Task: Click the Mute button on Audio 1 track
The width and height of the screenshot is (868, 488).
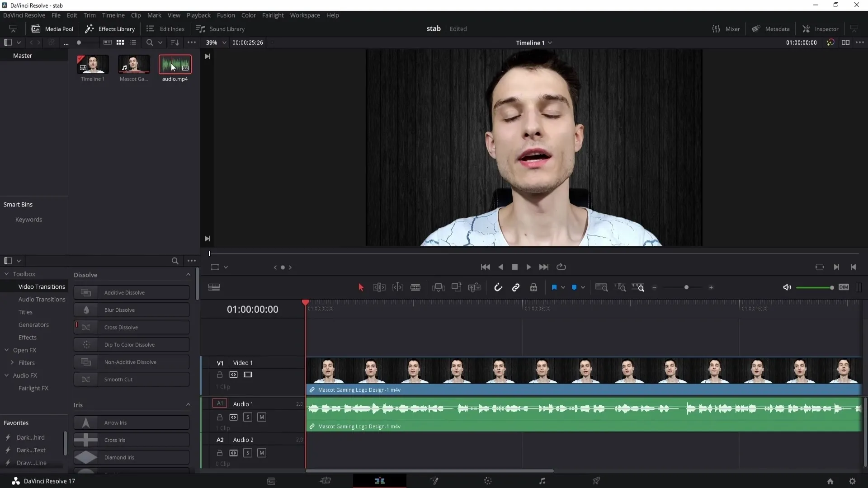Action: (261, 417)
